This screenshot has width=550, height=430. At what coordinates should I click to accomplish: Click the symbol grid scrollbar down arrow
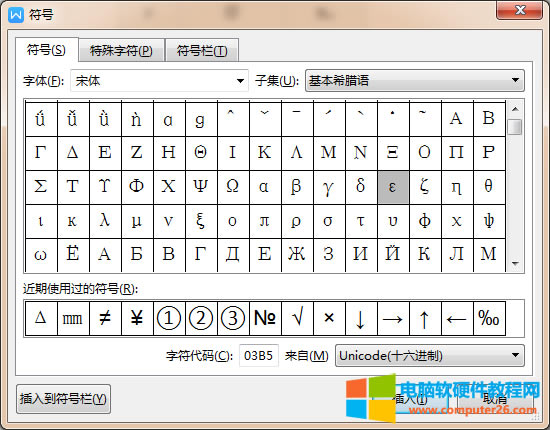point(515,263)
